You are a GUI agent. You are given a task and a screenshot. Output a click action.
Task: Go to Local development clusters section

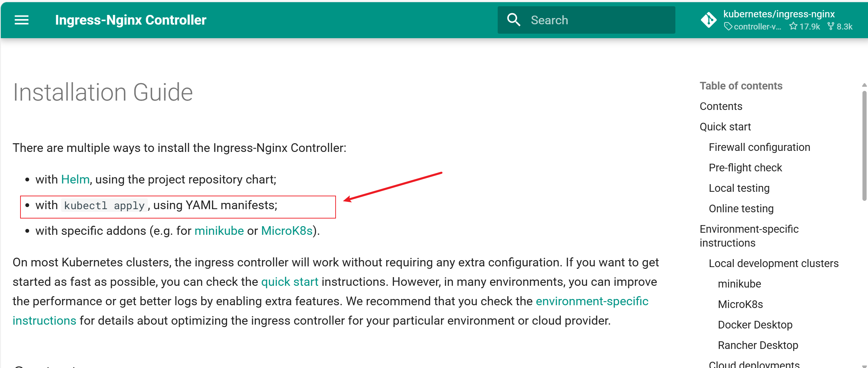point(774,263)
